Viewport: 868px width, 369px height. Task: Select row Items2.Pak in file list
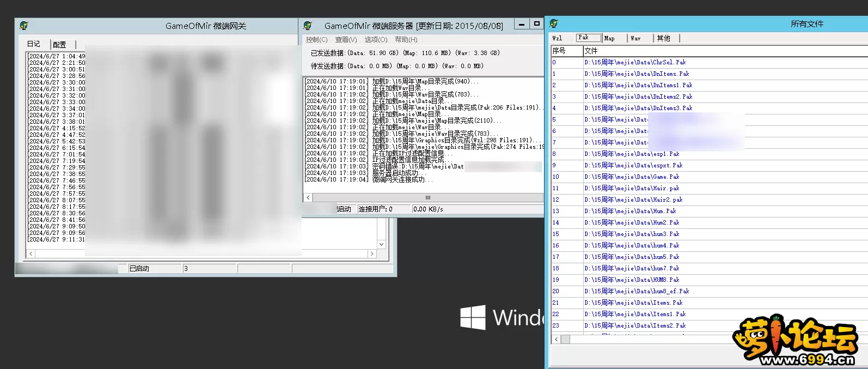tap(710, 325)
